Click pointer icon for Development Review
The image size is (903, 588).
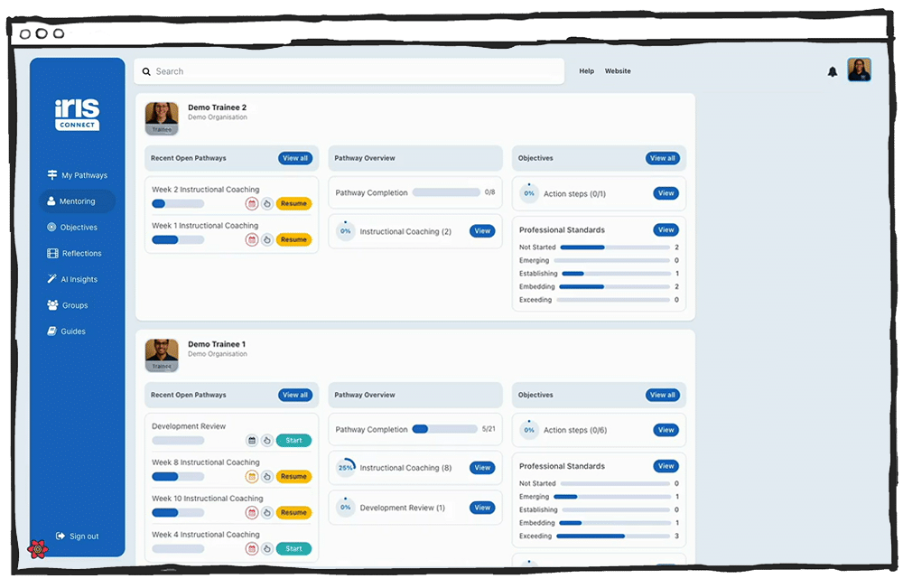point(266,441)
